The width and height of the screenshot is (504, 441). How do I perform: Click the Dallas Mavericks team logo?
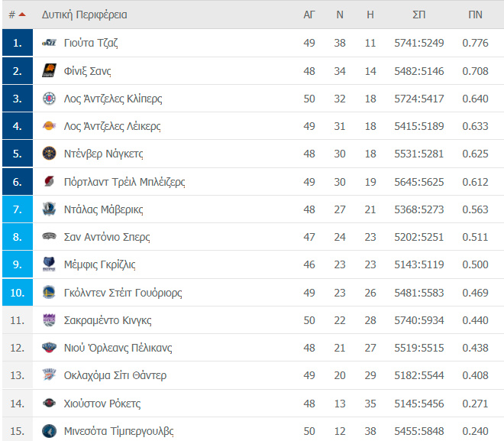pyautogui.click(x=49, y=209)
